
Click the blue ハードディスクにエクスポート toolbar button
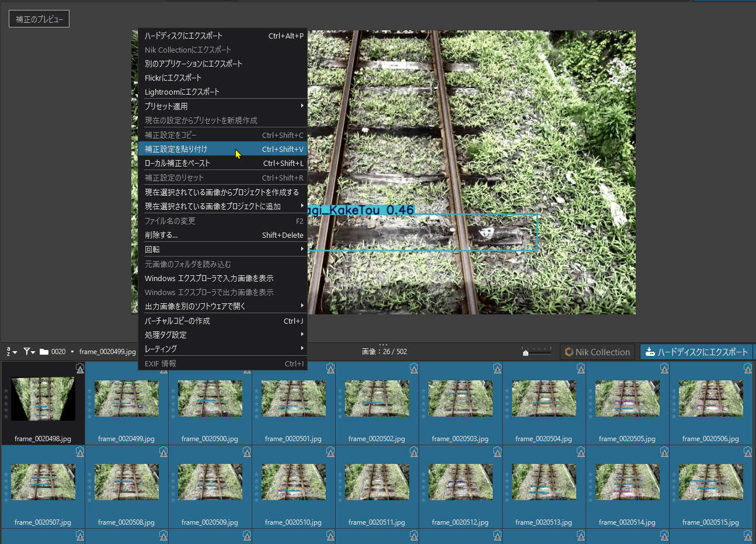coord(696,352)
